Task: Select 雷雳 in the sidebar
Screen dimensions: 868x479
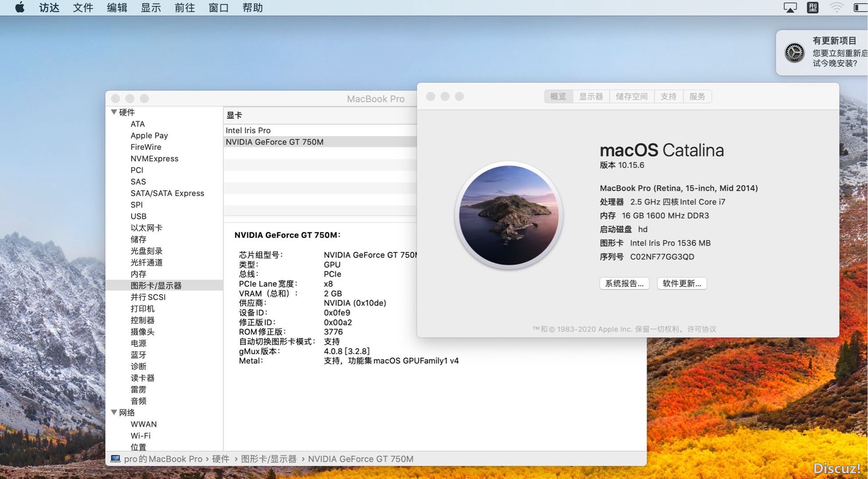Action: click(138, 389)
